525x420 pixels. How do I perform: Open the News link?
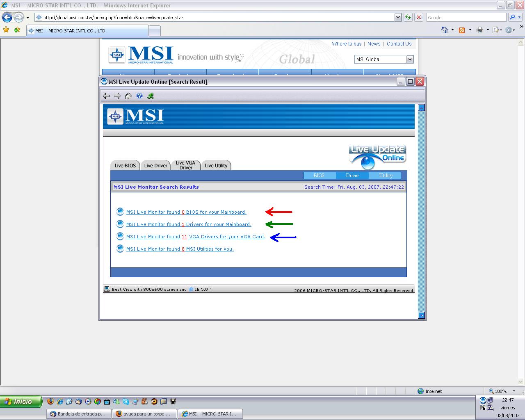tap(374, 44)
